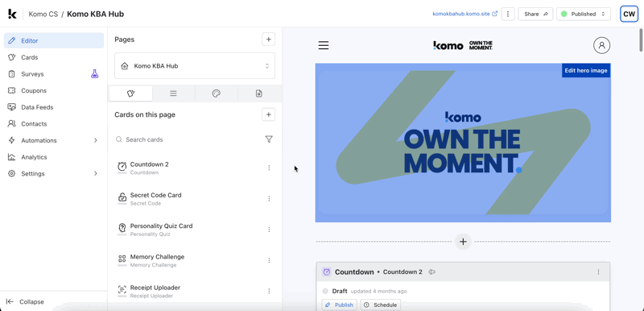Click the Memory Challenge grid icon
The height and width of the screenshot is (311, 644).
point(122,259)
